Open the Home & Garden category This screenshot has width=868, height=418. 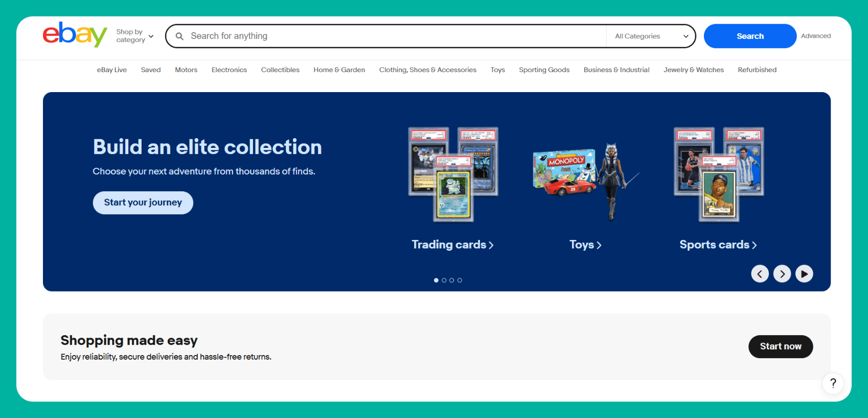(339, 70)
